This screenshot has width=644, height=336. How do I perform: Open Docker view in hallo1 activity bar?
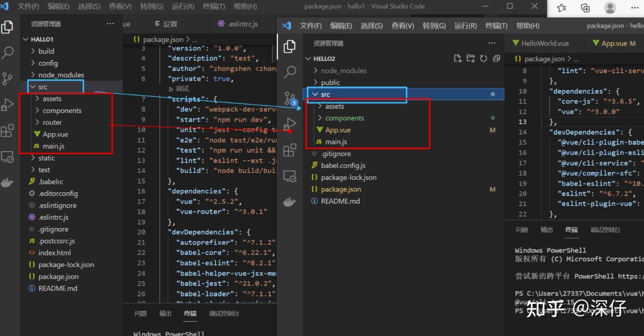click(7, 182)
